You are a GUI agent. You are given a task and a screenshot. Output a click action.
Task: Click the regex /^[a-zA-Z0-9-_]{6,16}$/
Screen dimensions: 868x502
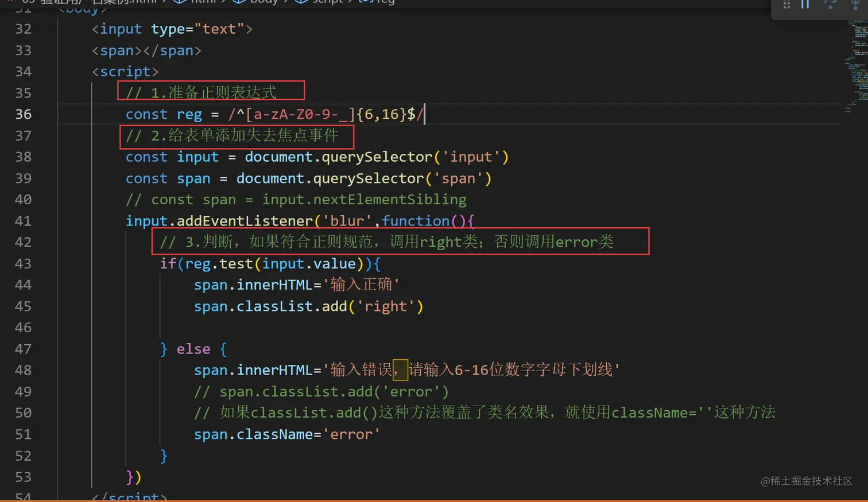[x=325, y=114]
